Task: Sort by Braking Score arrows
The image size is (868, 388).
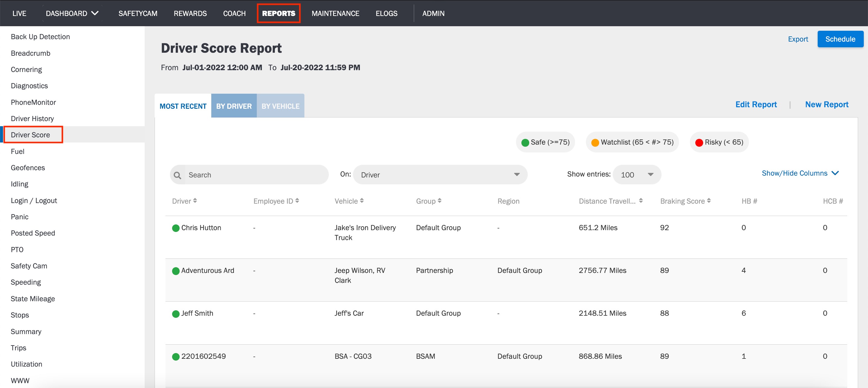Action: [709, 201]
